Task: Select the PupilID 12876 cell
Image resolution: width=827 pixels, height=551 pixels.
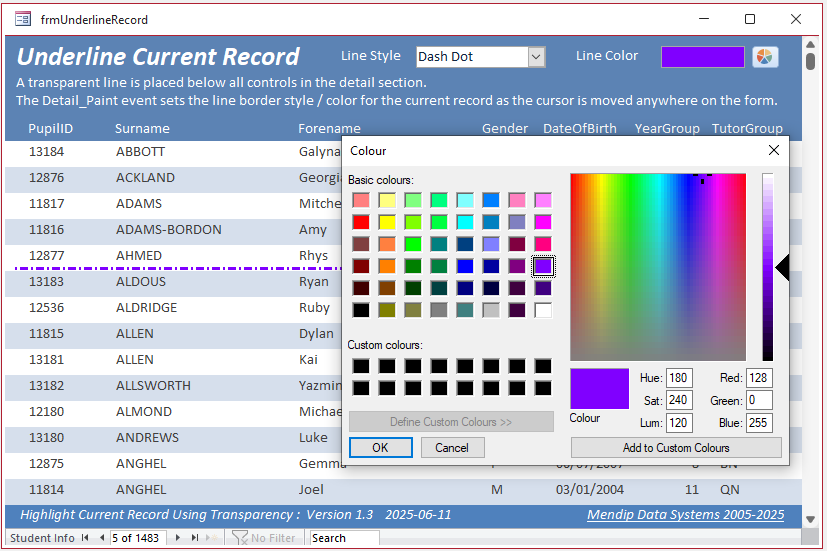Action: coord(46,177)
